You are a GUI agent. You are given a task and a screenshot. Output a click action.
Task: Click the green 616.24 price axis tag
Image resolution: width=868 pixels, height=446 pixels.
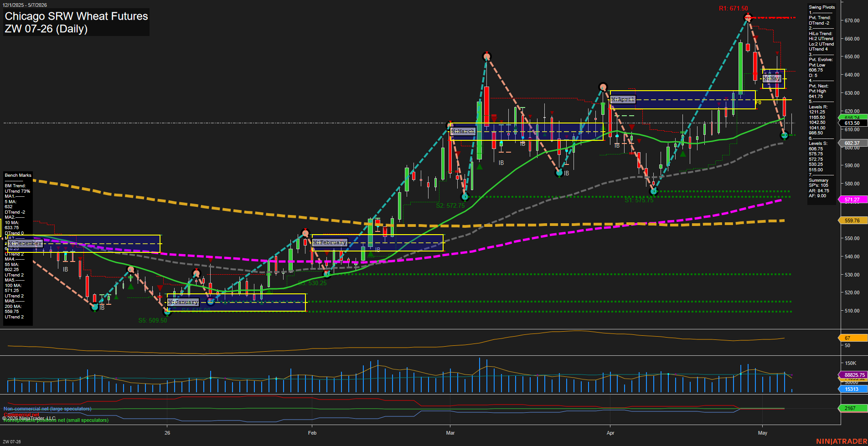tap(852, 118)
